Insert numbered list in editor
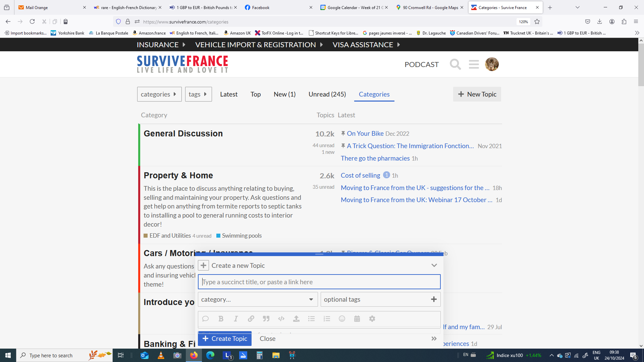Viewport: 644px width, 362px height. click(x=327, y=319)
